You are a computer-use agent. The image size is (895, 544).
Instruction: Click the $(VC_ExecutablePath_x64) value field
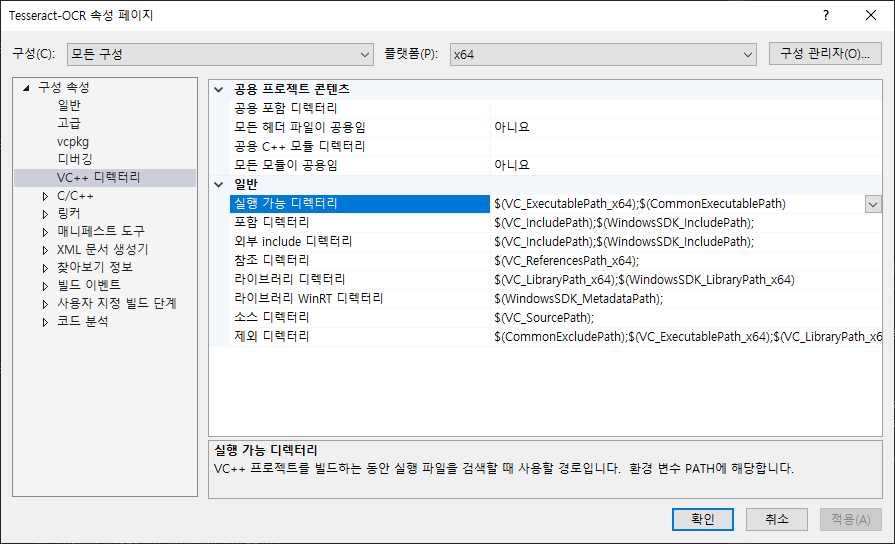click(x=678, y=204)
